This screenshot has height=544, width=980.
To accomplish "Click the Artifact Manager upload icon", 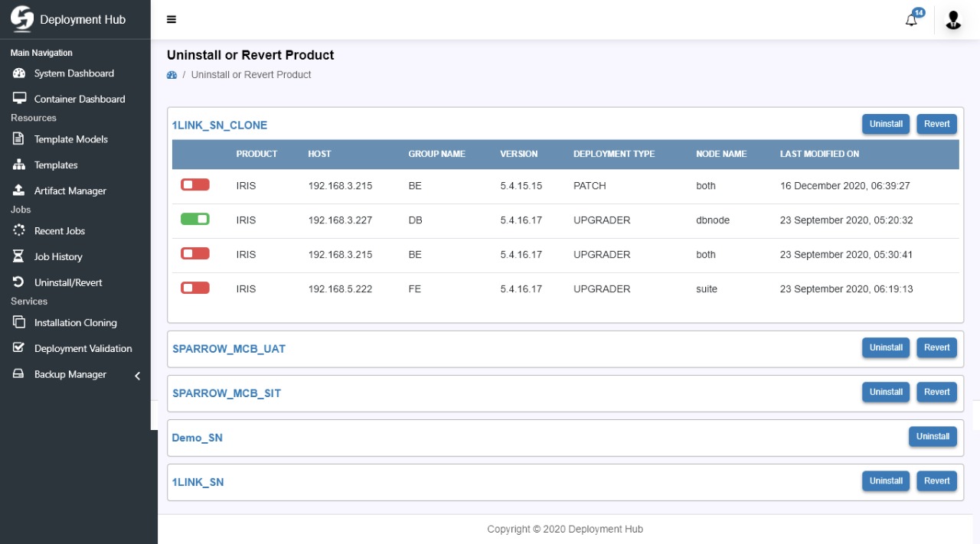I will coord(19,191).
